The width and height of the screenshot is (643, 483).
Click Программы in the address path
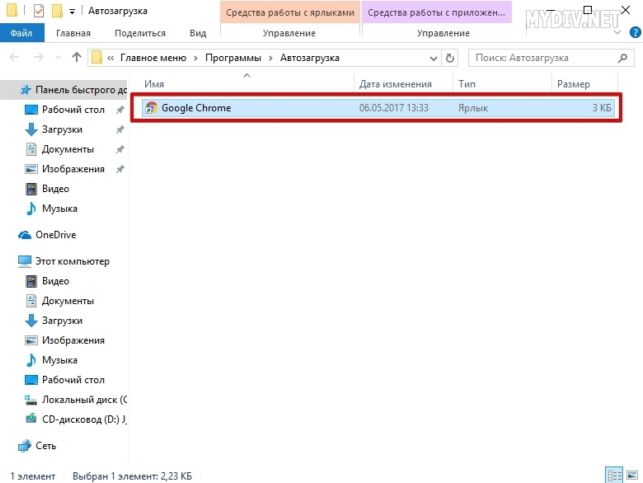coord(233,58)
